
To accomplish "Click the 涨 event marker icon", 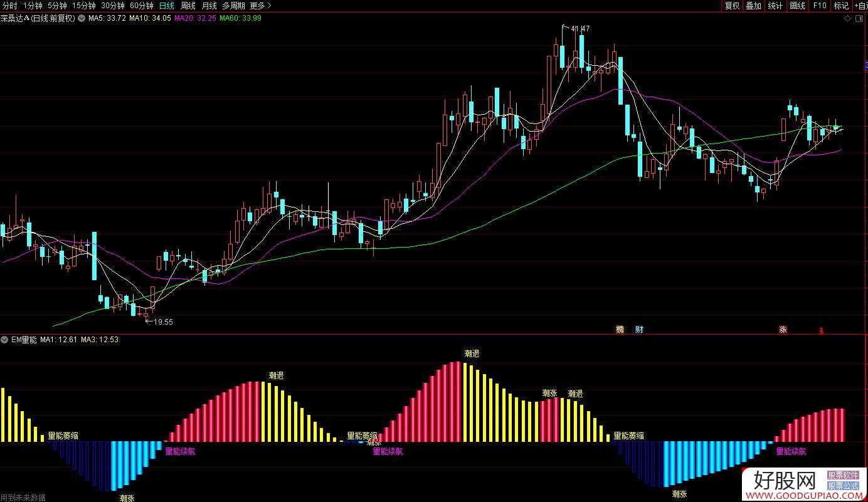I will 783,330.
